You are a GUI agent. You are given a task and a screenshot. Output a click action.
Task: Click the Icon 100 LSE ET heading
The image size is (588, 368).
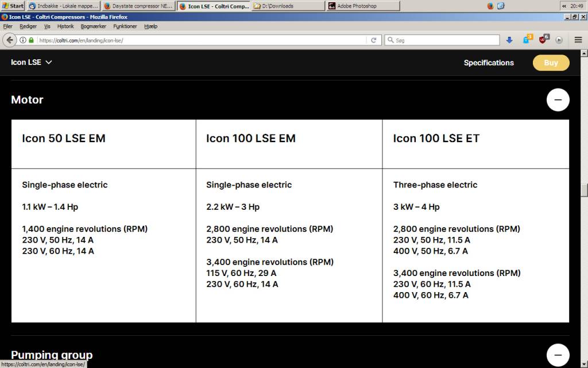436,138
